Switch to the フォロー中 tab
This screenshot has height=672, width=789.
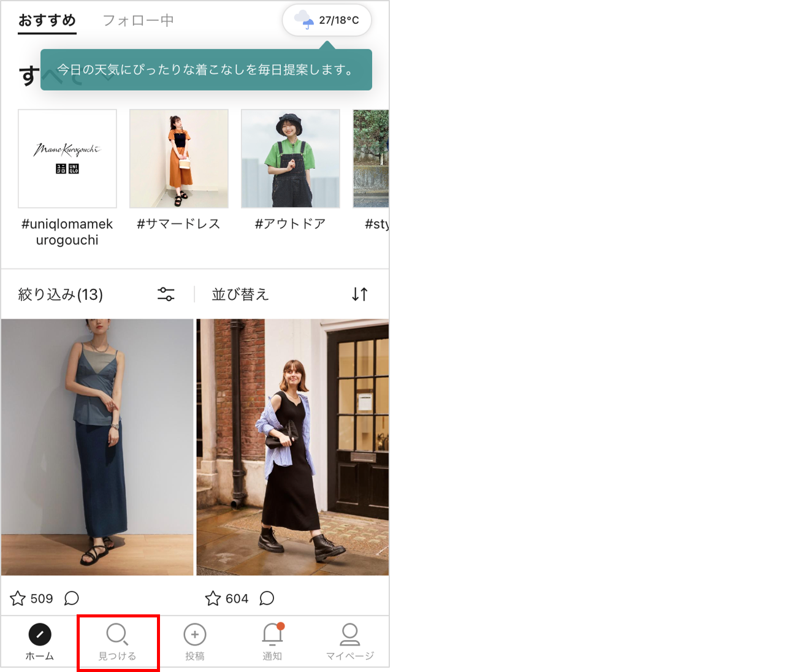[x=138, y=21]
